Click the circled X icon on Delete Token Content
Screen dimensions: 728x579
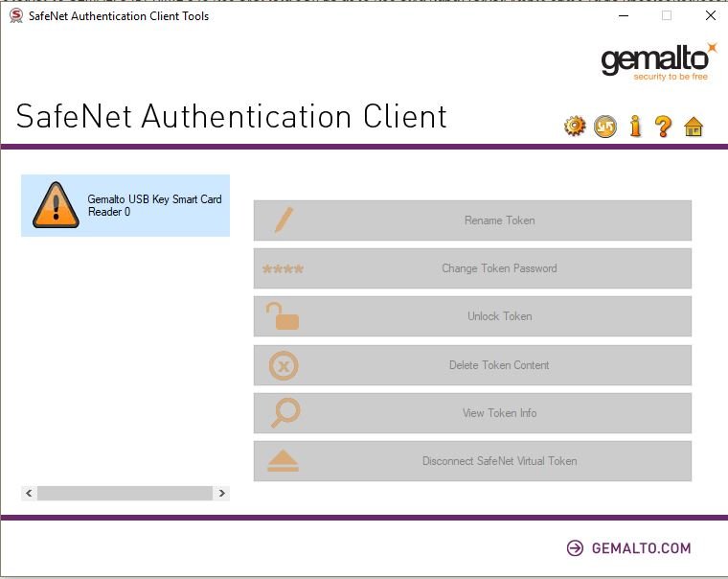[x=284, y=365]
